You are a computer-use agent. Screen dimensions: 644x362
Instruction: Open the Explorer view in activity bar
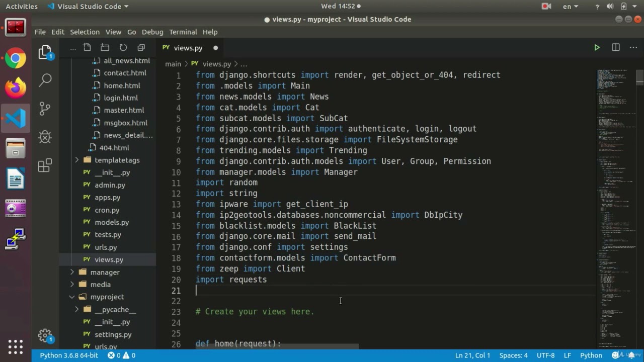click(45, 52)
